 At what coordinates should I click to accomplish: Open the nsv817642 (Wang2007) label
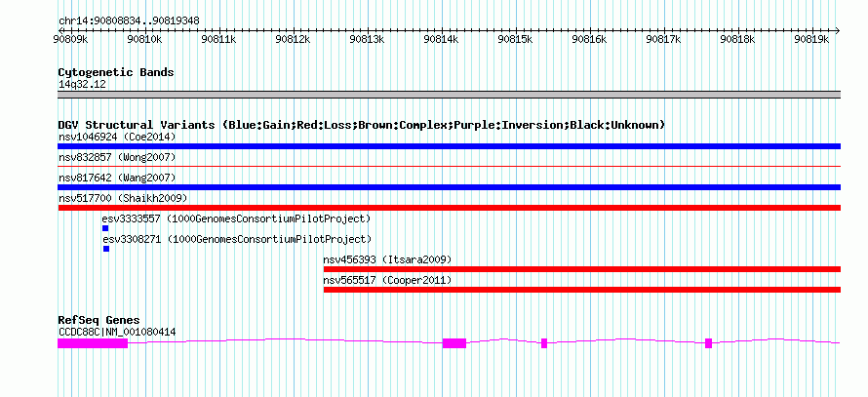(x=117, y=178)
